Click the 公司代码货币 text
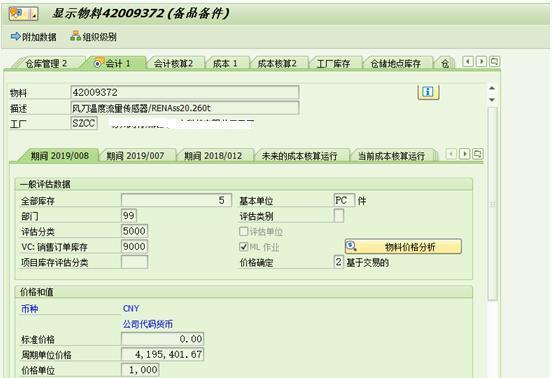 click(148, 324)
